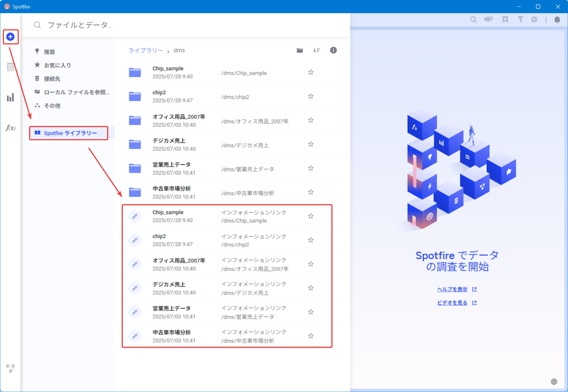Viewport: 568px width, 392px height.
Task: Open the 営業売上データ folder icon
Action: pos(135,168)
